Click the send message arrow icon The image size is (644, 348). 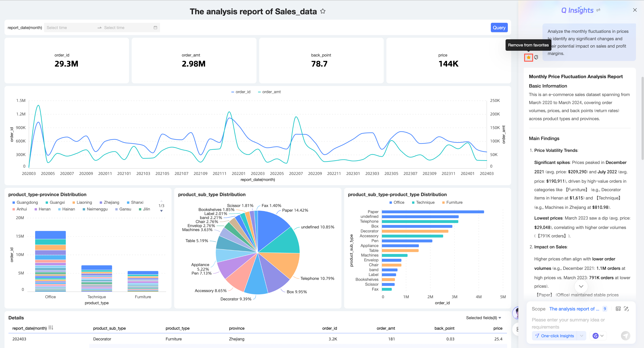click(625, 335)
